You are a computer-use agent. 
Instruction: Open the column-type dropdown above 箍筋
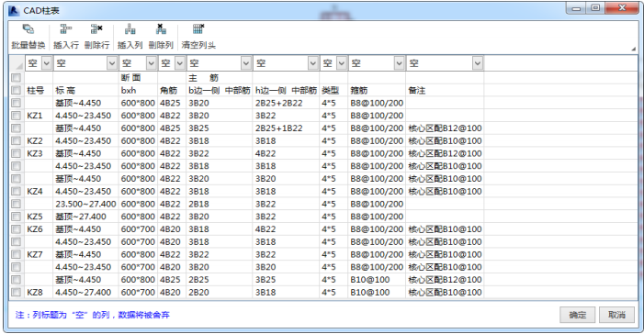point(400,63)
